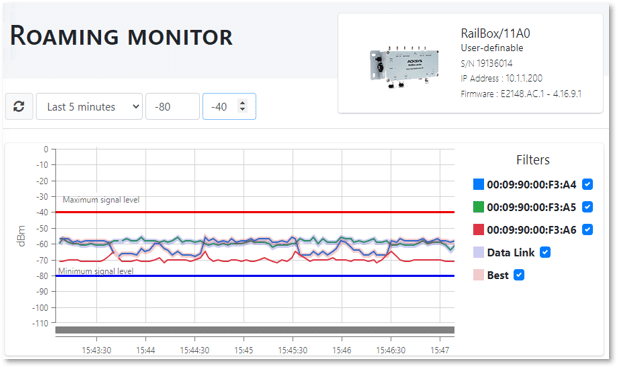618x368 pixels.
Task: Click the green swatch for F3:A5
Action: pos(478,207)
